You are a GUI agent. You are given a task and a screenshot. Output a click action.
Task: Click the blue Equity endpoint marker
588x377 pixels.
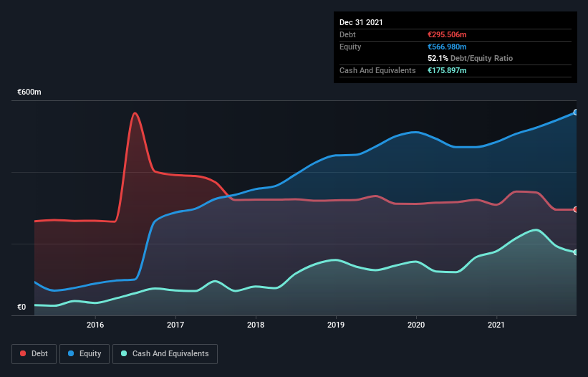576,112
